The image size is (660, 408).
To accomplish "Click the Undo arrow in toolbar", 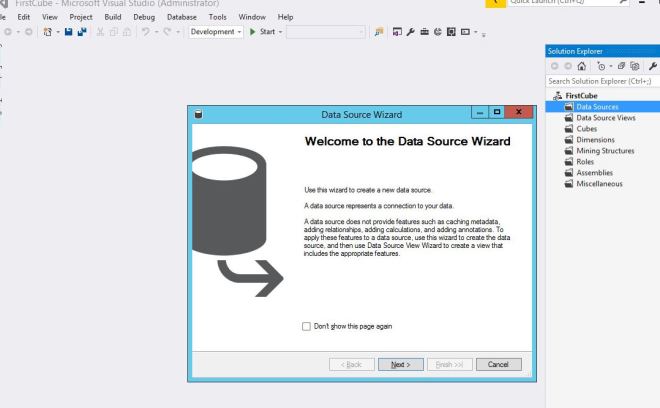I will tap(146, 33).
